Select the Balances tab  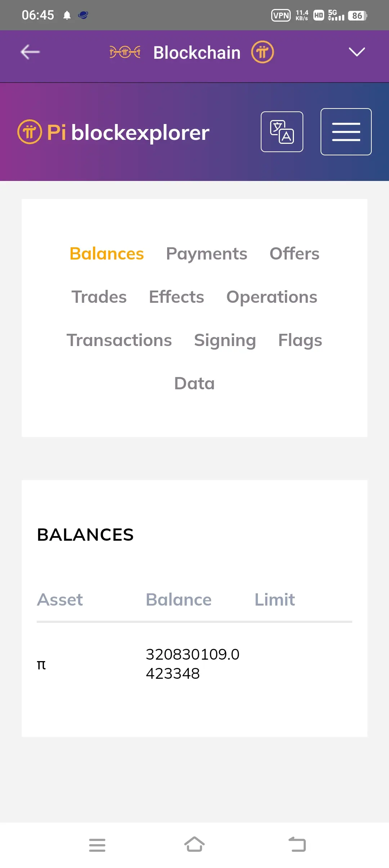(x=107, y=254)
